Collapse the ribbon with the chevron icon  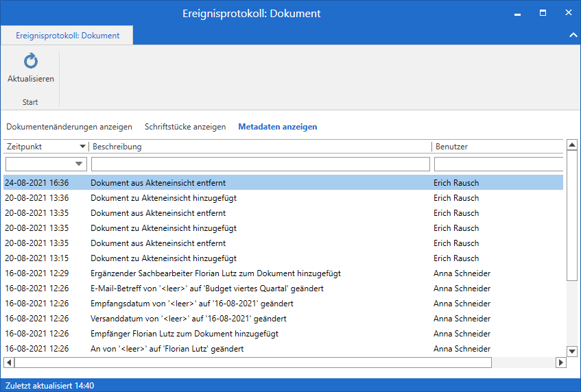pyautogui.click(x=573, y=36)
